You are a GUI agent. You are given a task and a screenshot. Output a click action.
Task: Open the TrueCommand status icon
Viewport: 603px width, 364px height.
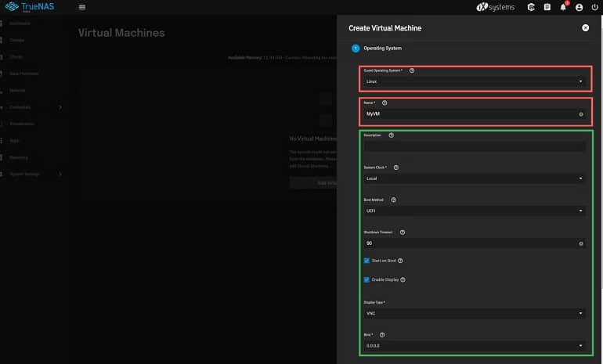click(x=531, y=7)
